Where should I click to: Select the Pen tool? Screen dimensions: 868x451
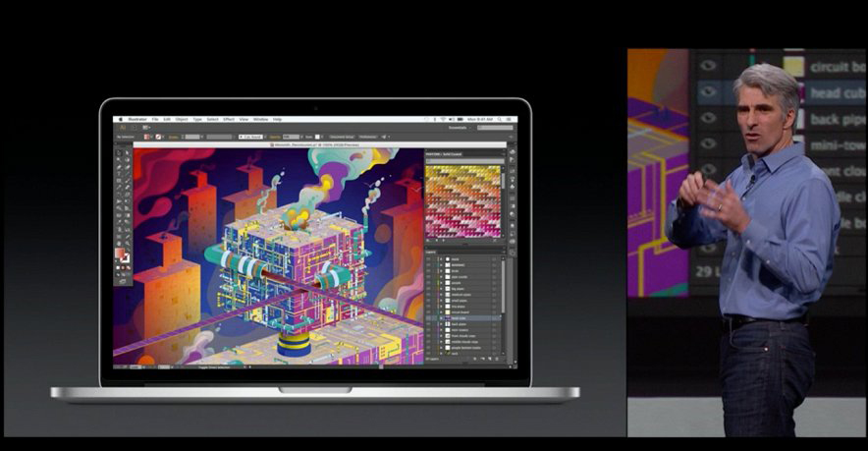pyautogui.click(x=119, y=167)
